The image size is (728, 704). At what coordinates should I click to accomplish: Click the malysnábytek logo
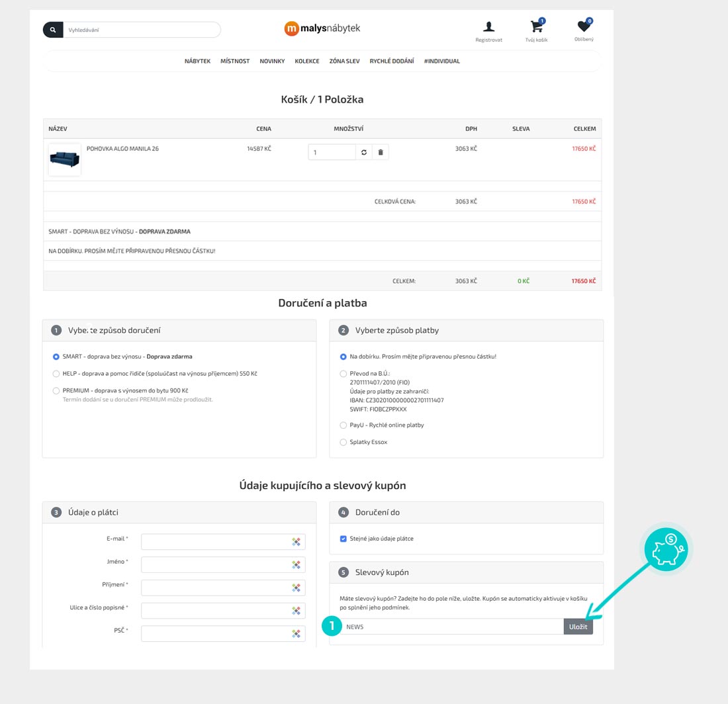click(322, 28)
